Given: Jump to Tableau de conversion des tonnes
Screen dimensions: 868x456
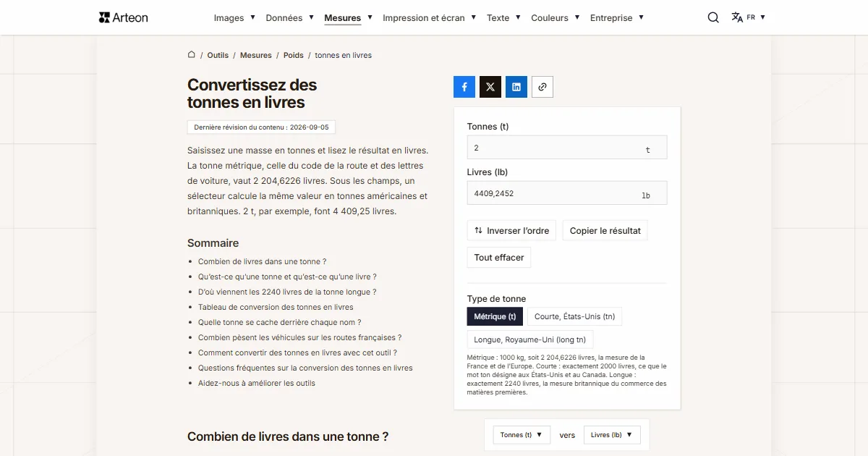Looking at the screenshot, I should click(276, 307).
